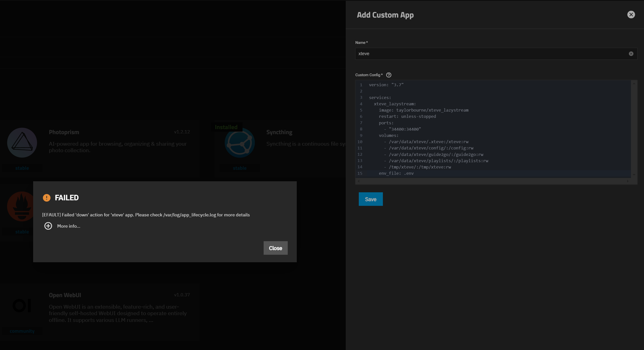Clear the Name field with the x icon
Screen dimensions: 644x350
(x=631, y=54)
